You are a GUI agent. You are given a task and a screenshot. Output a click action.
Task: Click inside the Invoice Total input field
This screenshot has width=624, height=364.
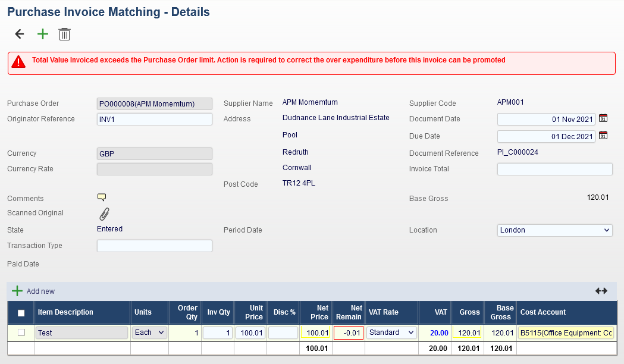554,170
